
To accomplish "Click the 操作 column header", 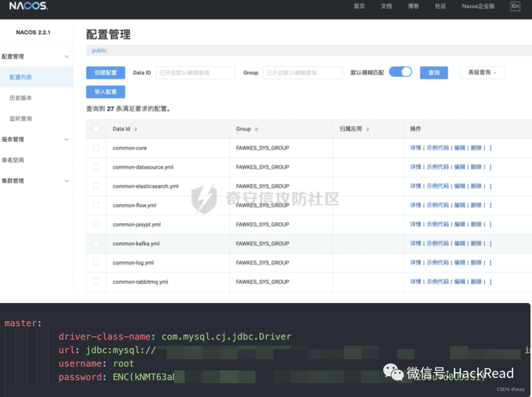I will (415, 129).
